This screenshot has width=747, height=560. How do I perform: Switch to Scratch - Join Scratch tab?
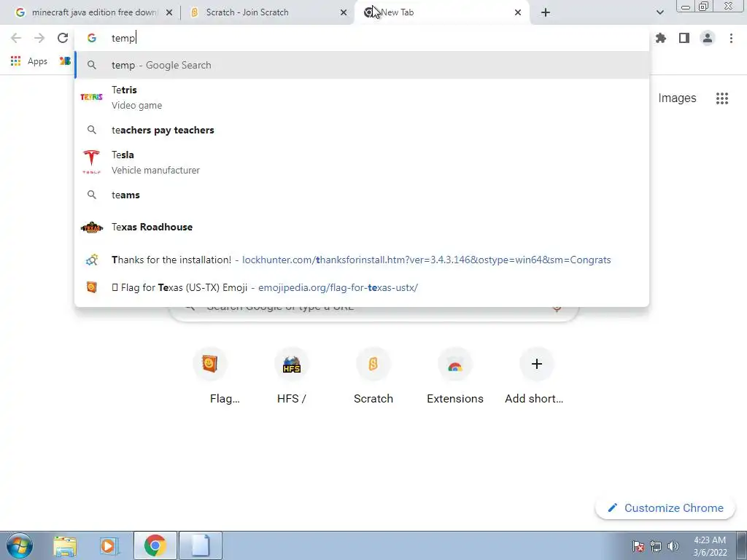point(268,12)
